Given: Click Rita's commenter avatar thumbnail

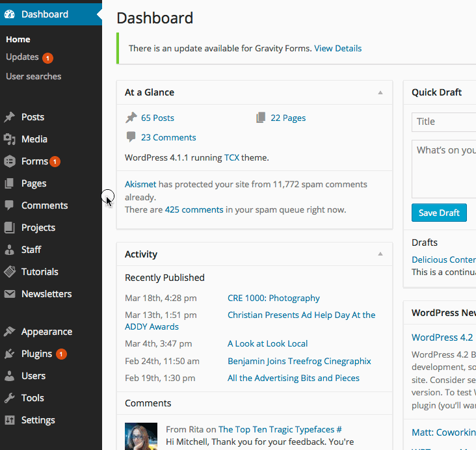Looking at the screenshot, I should point(141,436).
